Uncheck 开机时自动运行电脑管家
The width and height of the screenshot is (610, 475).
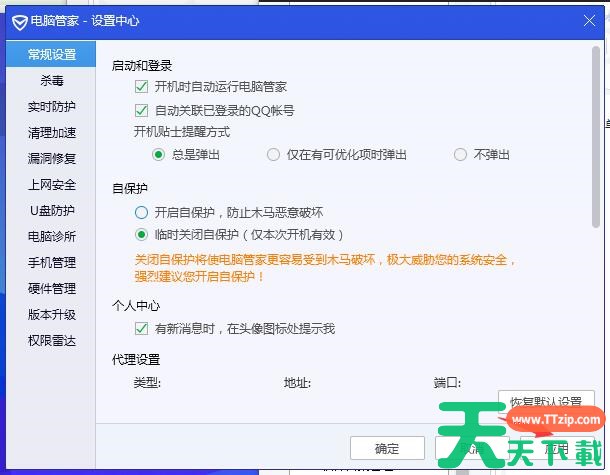141,86
